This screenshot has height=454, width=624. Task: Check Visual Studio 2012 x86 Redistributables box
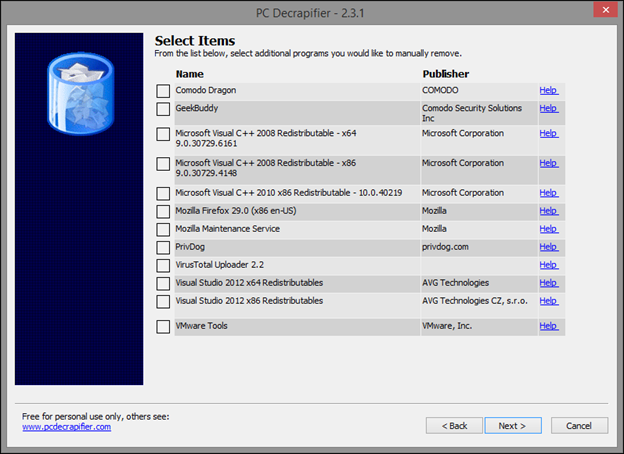click(163, 302)
